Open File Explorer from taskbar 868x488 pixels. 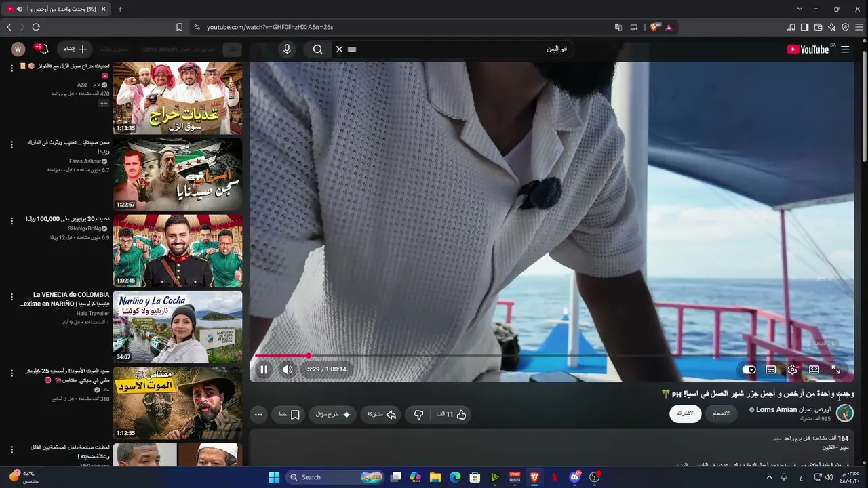click(x=435, y=477)
